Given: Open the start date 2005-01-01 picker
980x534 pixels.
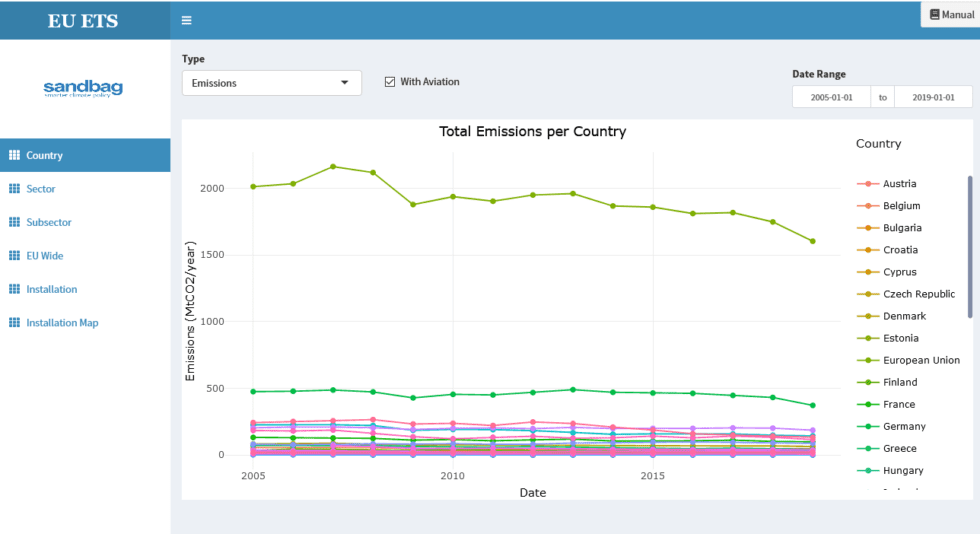Looking at the screenshot, I should click(x=832, y=98).
